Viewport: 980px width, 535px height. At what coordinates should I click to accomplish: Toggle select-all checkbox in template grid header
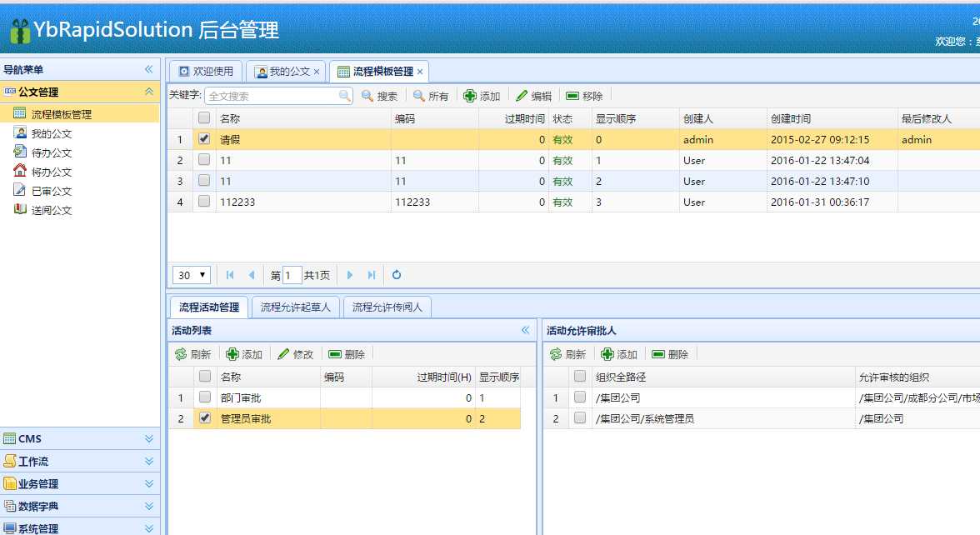(203, 117)
